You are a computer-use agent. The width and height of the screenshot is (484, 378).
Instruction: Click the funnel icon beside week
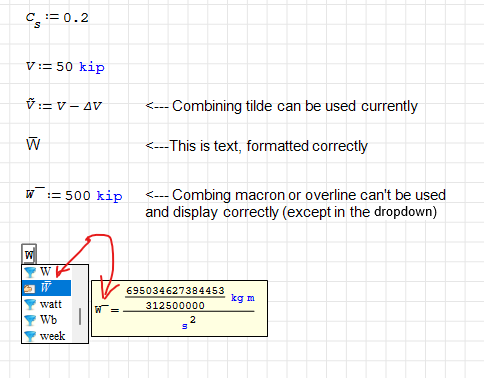(30, 336)
